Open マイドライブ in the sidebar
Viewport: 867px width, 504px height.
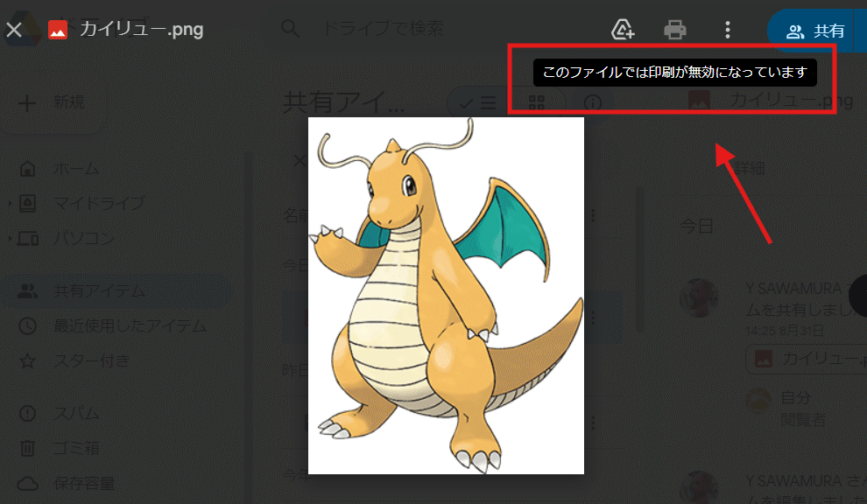pyautogui.click(x=99, y=203)
